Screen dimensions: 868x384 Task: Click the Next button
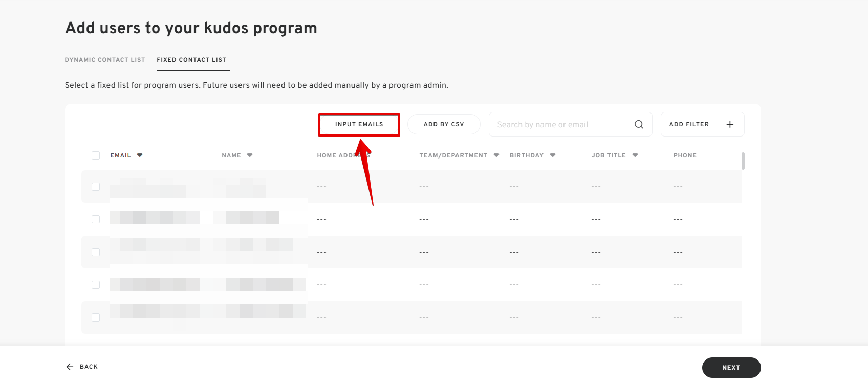coord(731,368)
